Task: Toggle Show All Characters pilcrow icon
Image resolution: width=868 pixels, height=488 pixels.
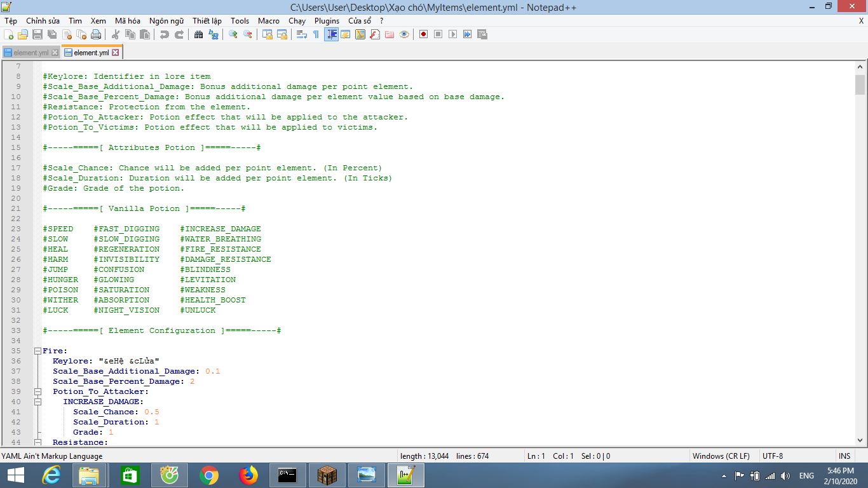Action: click(x=316, y=34)
